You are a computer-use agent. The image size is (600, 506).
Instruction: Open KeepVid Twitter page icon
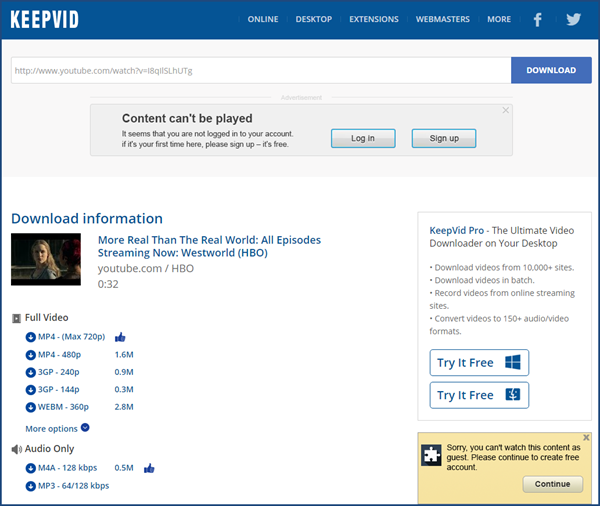coord(574,19)
